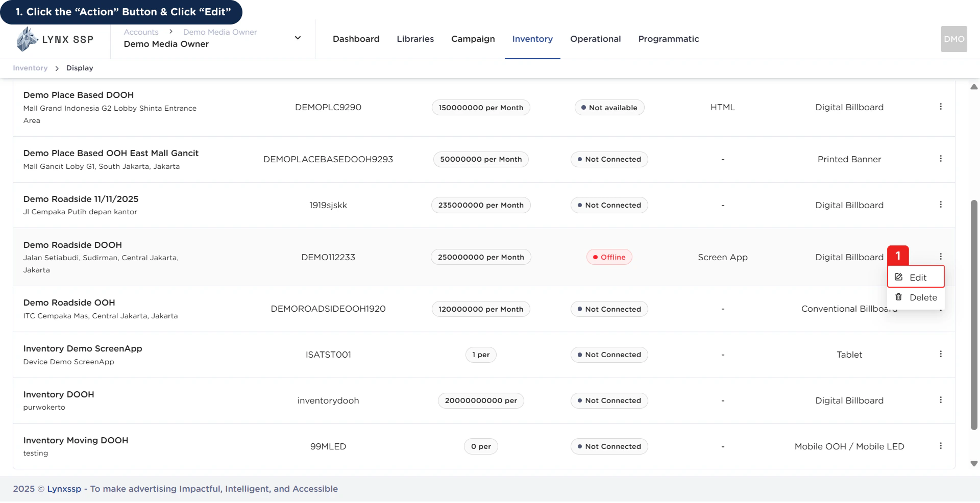
Task: Open actions menu for Inventory Moving DOOH
Action: click(941, 446)
